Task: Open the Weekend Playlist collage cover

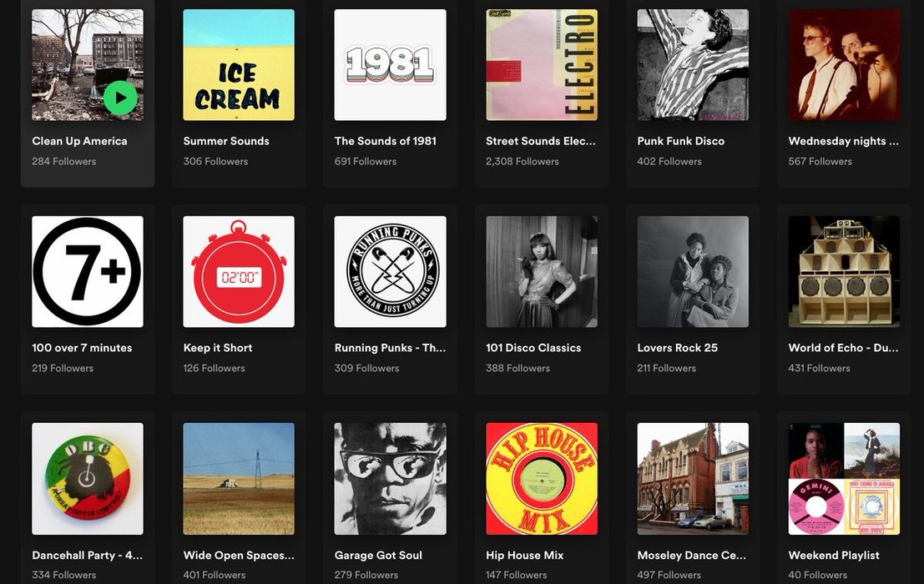Action: pyautogui.click(x=844, y=479)
